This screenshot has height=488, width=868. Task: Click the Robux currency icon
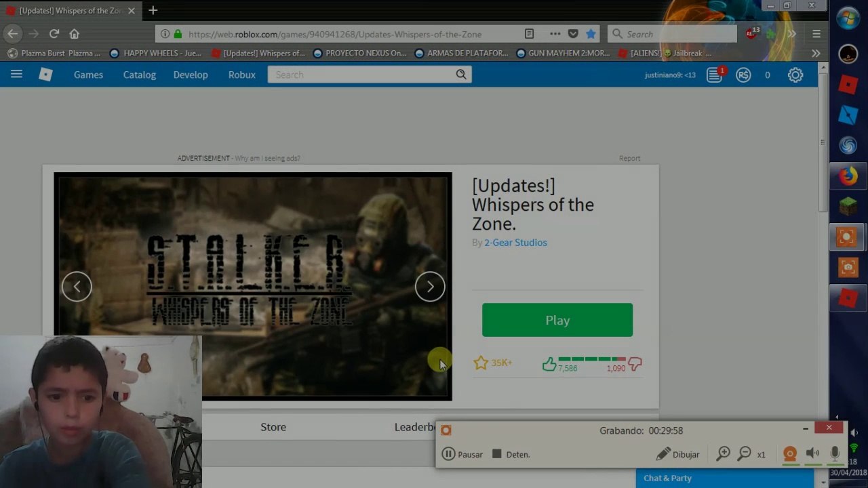744,75
